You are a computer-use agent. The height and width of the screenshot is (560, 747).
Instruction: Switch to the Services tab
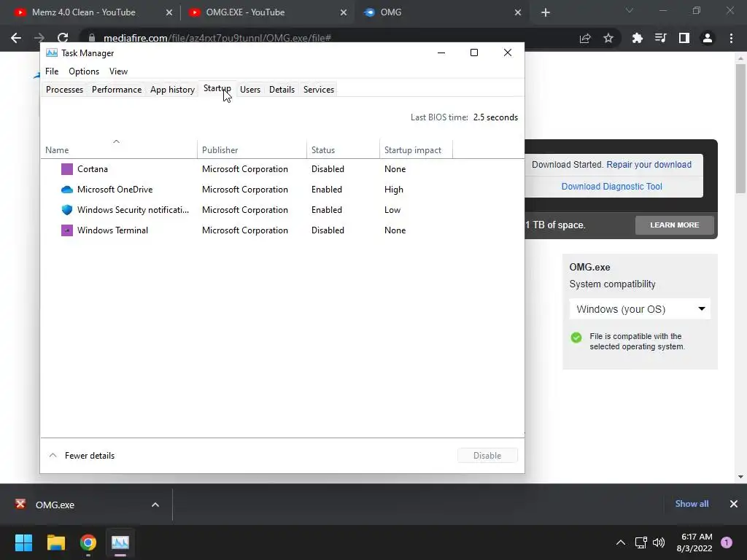(319, 90)
